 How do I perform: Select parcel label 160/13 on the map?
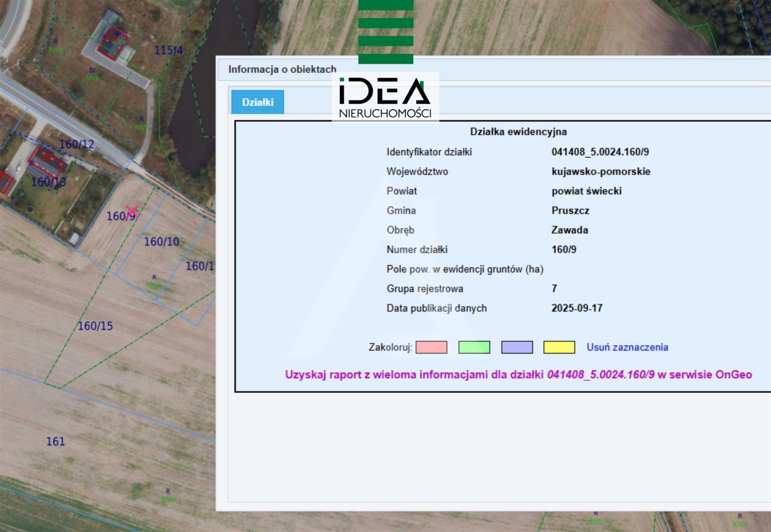click(49, 181)
